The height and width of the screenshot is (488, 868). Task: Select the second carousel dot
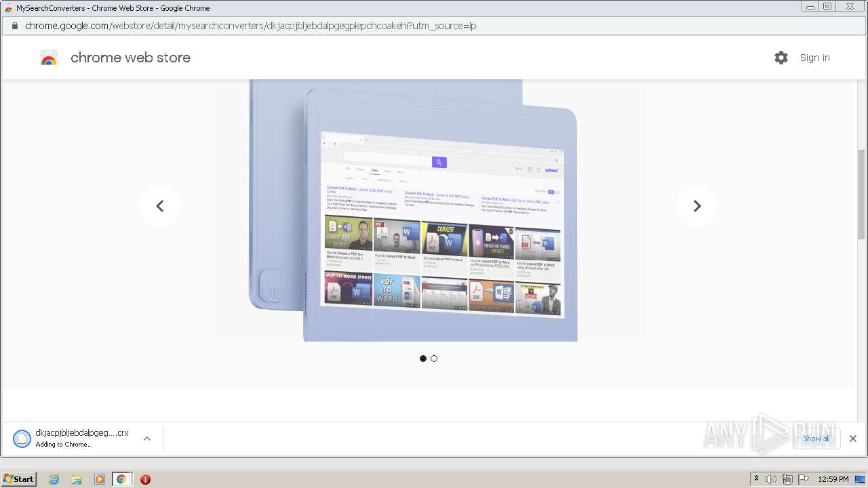[x=434, y=359]
